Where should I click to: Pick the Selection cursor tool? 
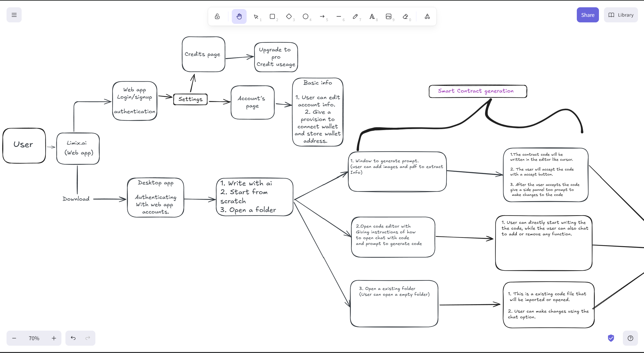[256, 16]
